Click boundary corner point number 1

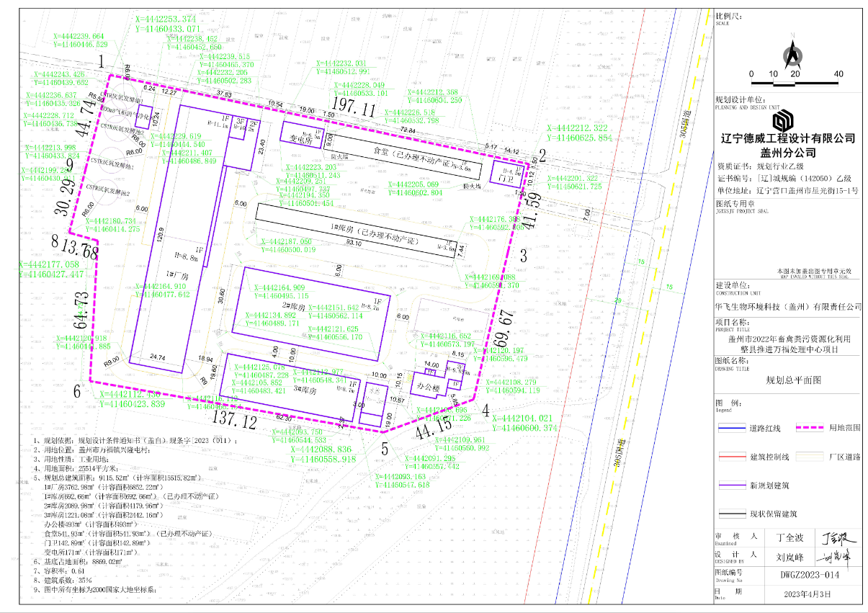click(x=102, y=61)
